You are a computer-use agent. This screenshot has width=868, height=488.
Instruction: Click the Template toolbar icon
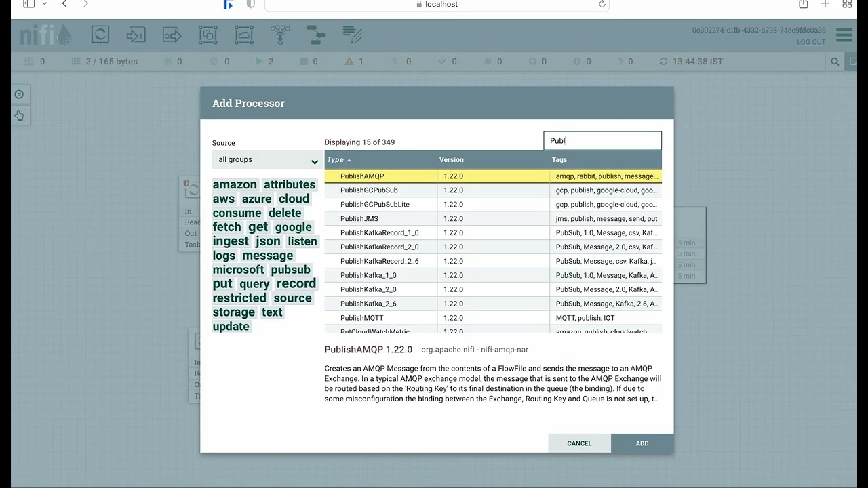click(x=316, y=35)
